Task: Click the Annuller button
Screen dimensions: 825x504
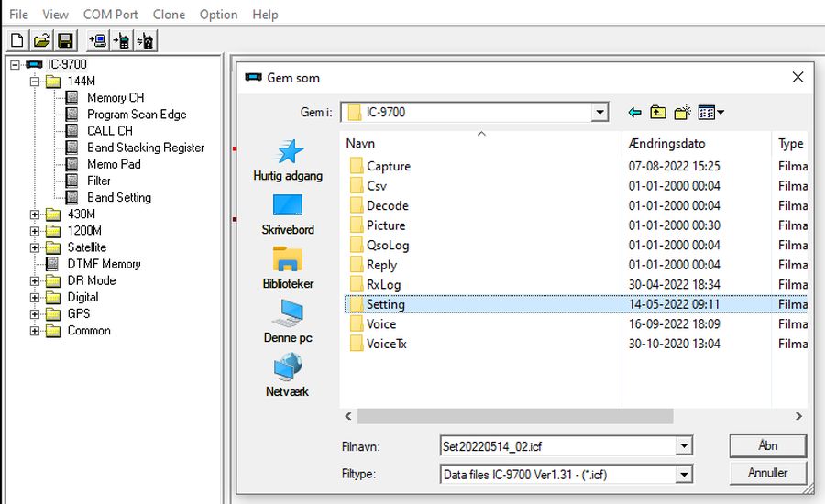Action: pos(767,473)
